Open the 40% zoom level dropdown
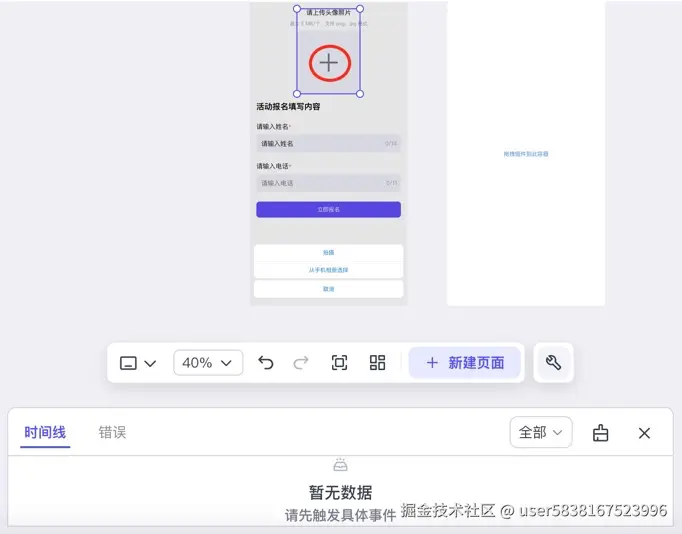 (x=208, y=363)
